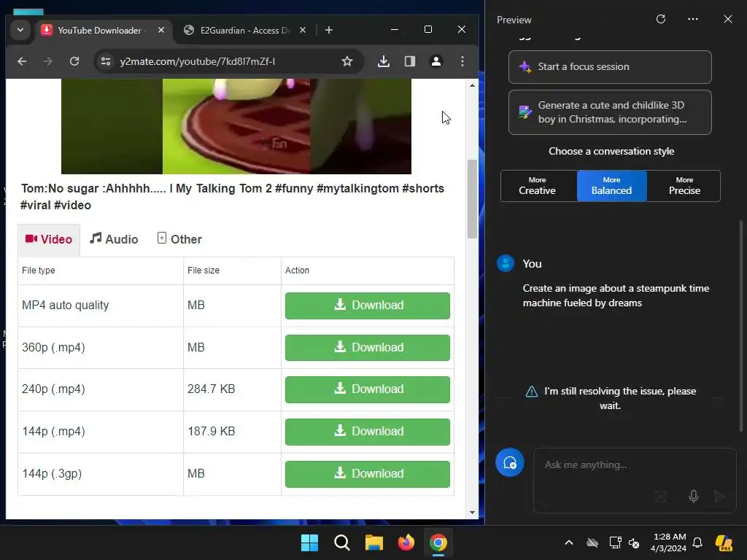Viewport: 747px width, 560px height.
Task: Select the Video tab
Action: tap(49, 239)
